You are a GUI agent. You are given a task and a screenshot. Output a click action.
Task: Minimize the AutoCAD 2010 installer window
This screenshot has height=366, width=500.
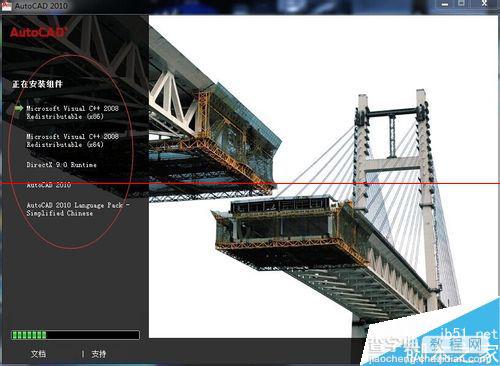click(445, 4)
